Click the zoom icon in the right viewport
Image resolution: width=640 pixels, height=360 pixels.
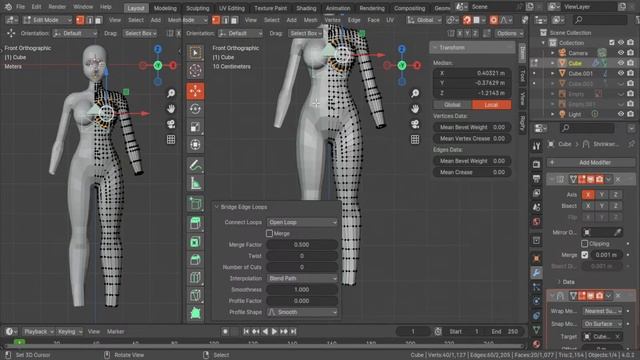[x=415, y=94]
